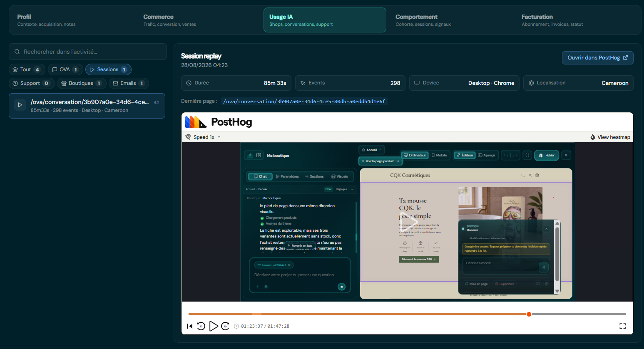Click the PostHog logo

click(219, 122)
